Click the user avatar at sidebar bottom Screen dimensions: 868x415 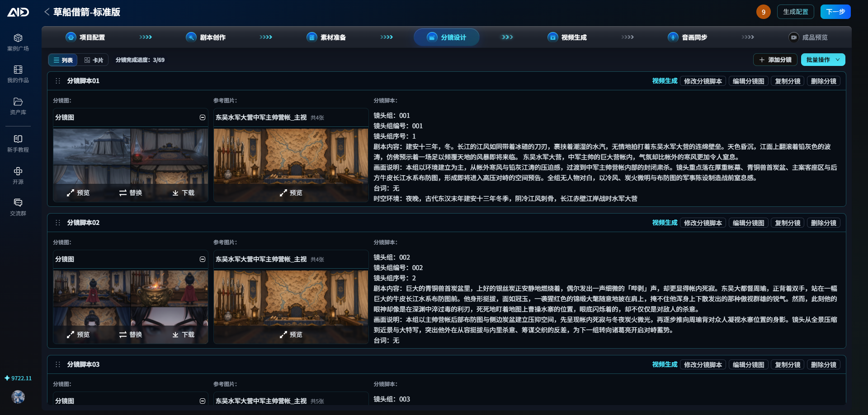[18, 397]
